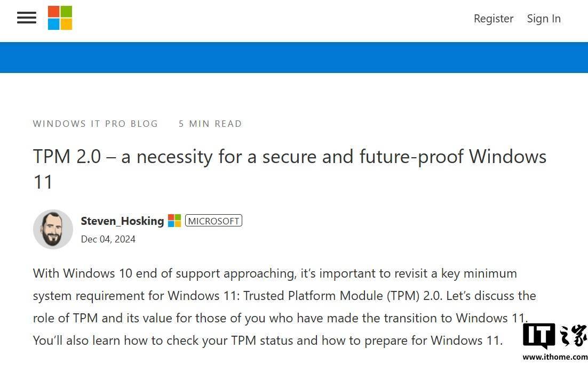This screenshot has width=588, height=365.
Task: Click the Chinese characters in IT home logo
Action: click(574, 335)
